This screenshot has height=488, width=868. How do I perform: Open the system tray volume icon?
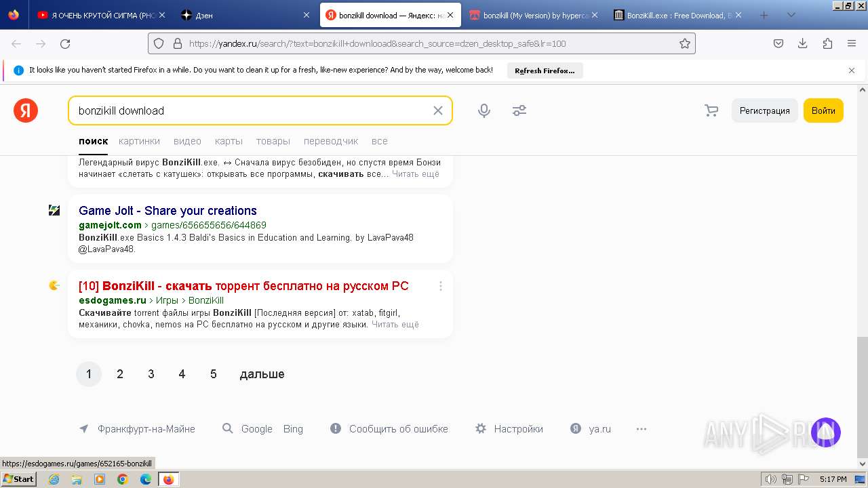point(770,479)
